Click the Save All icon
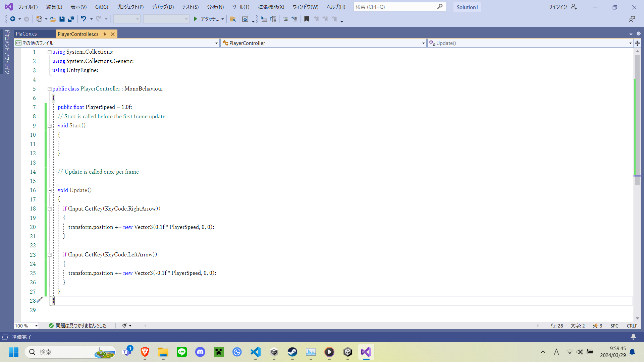 (71, 19)
